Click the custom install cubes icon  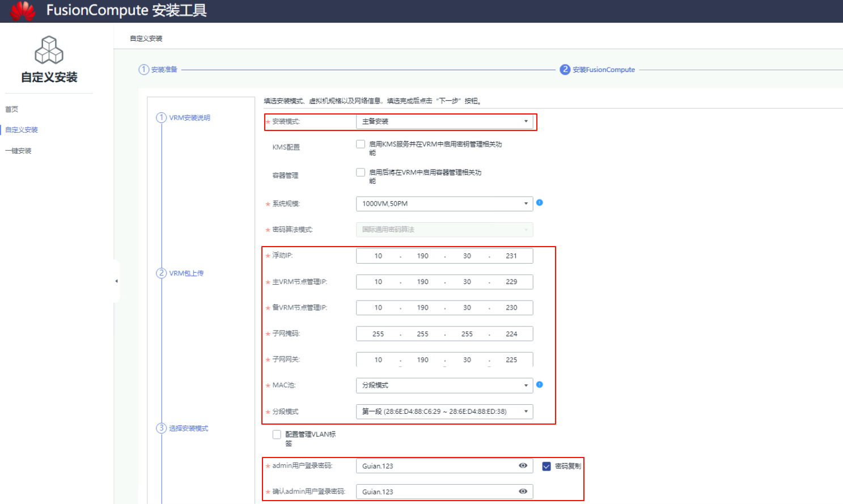(x=49, y=50)
